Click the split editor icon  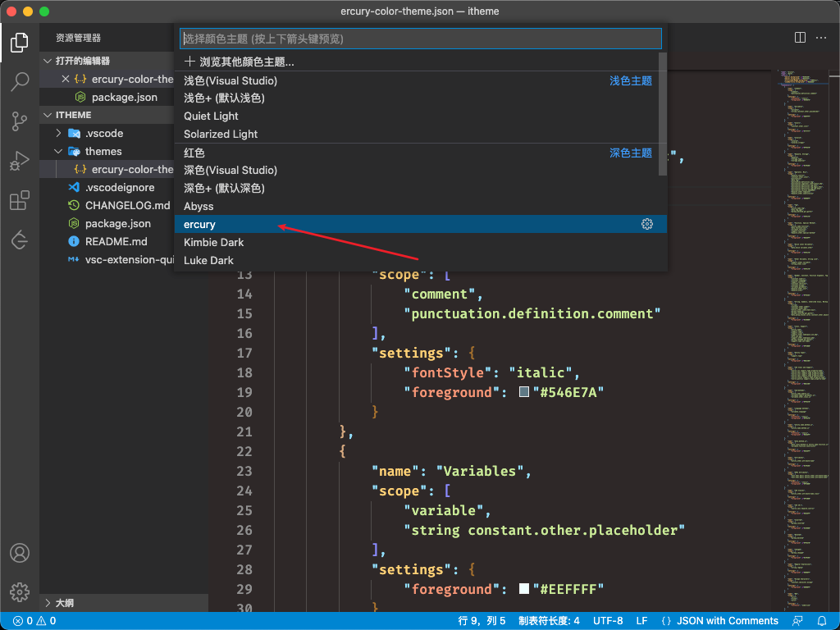800,38
